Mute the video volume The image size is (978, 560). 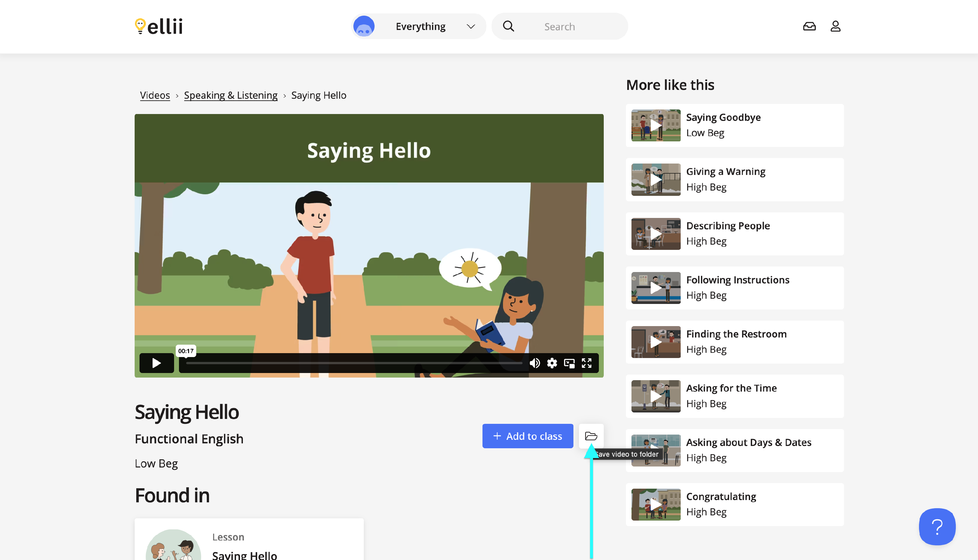coord(535,363)
